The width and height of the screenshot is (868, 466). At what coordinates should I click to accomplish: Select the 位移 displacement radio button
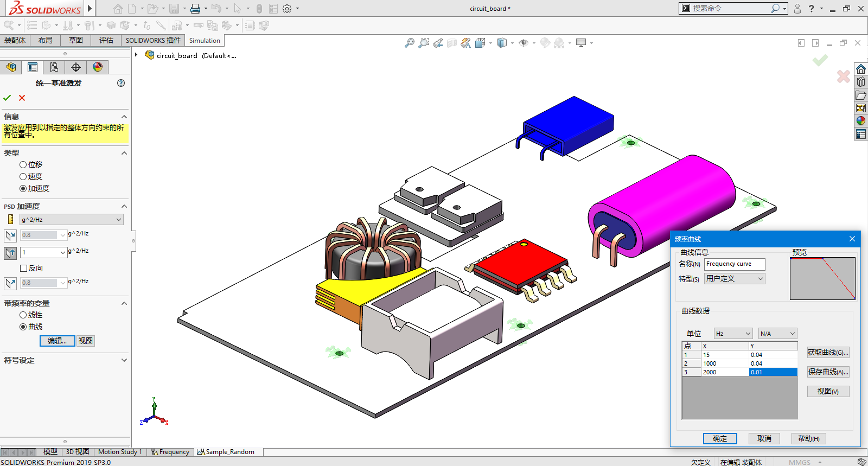click(x=23, y=164)
